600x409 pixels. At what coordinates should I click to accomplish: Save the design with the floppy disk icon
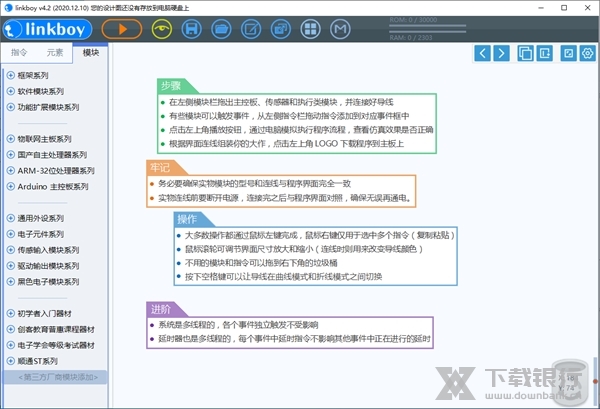[191, 29]
